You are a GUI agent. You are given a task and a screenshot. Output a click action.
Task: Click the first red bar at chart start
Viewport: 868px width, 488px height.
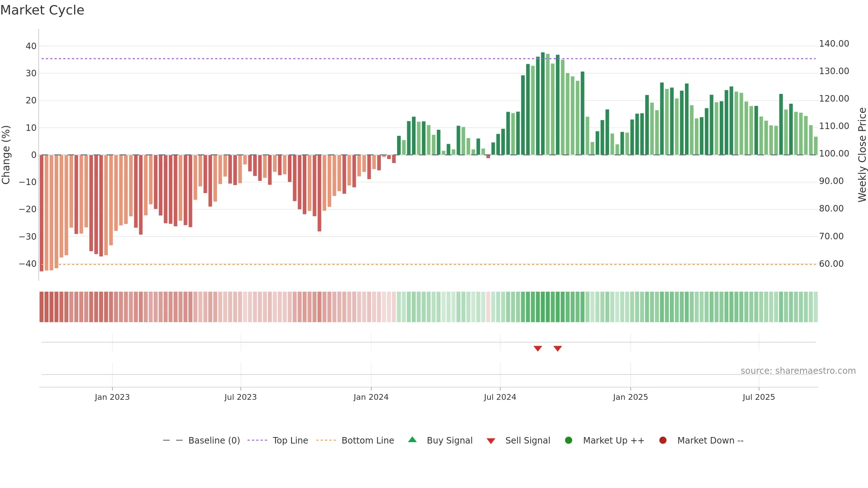tap(42, 213)
